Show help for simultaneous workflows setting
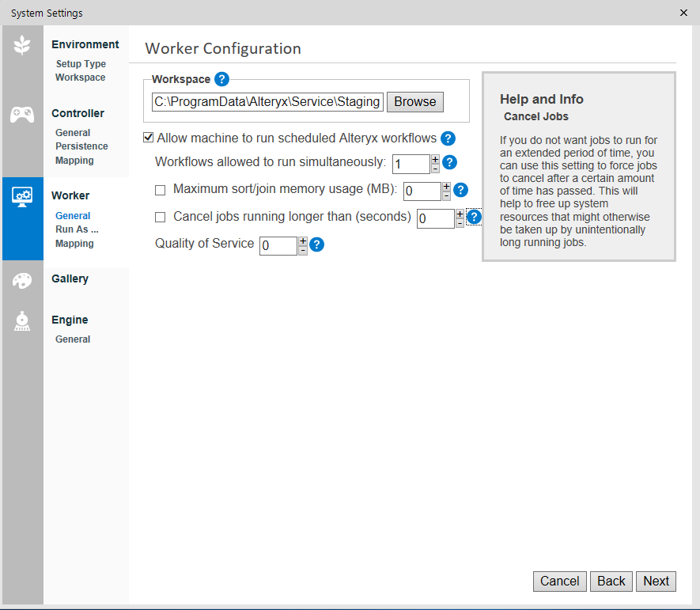Image resolution: width=700 pixels, height=610 pixels. (449, 162)
